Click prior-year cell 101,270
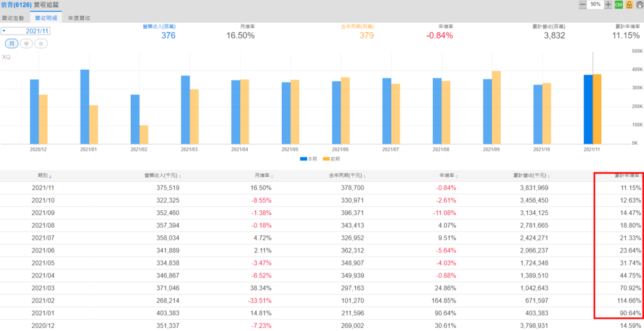 (x=353, y=301)
